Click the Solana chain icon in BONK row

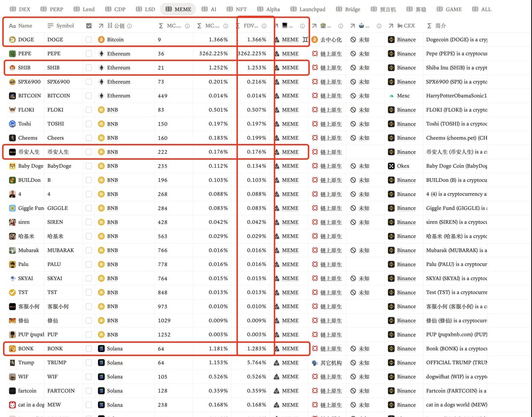[x=101, y=349]
